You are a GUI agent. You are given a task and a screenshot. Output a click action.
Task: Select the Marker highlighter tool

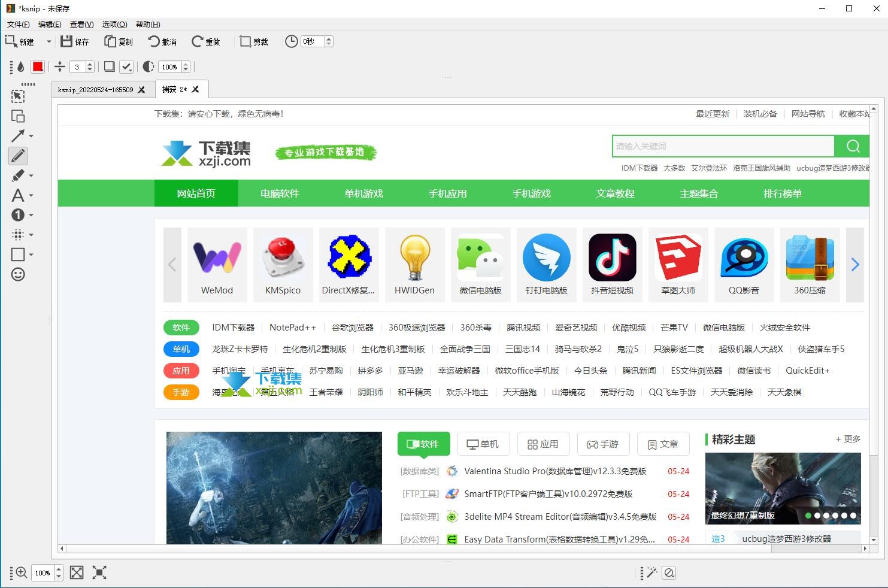tap(18, 175)
